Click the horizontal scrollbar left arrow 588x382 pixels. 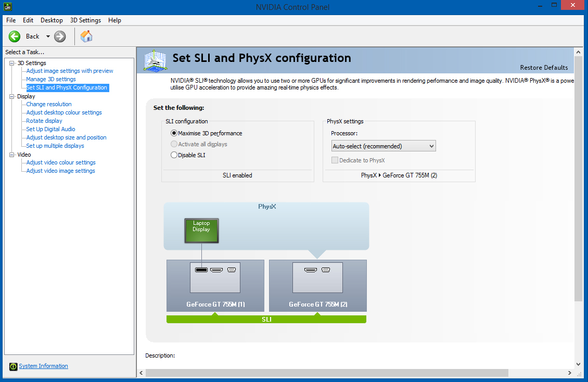(141, 373)
